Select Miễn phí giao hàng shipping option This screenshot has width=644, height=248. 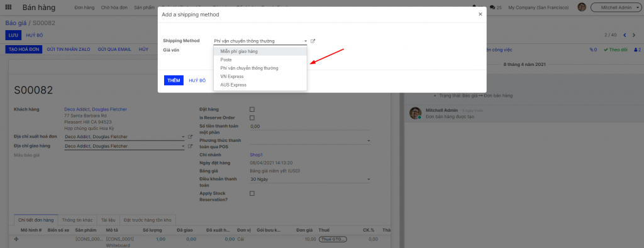[x=260, y=51]
